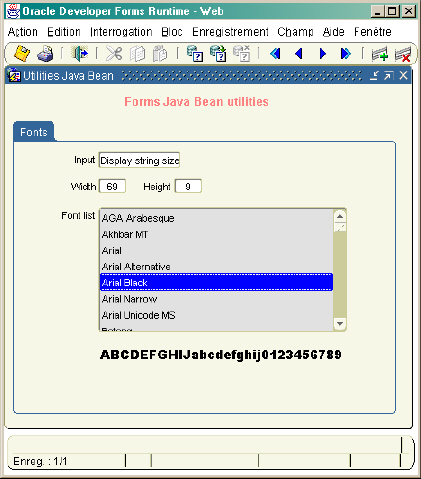Go to the previous block with double-left arrow
The image size is (421, 479).
coord(275,54)
